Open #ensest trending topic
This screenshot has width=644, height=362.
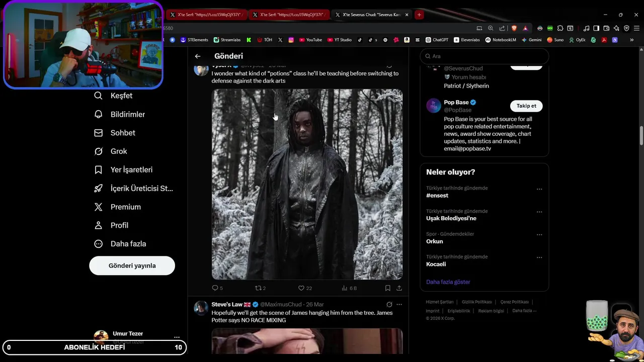pyautogui.click(x=437, y=196)
